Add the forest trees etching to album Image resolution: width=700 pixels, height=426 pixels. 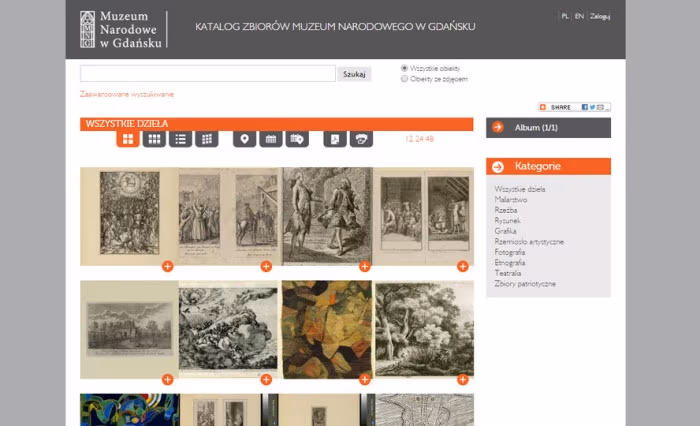(462, 380)
